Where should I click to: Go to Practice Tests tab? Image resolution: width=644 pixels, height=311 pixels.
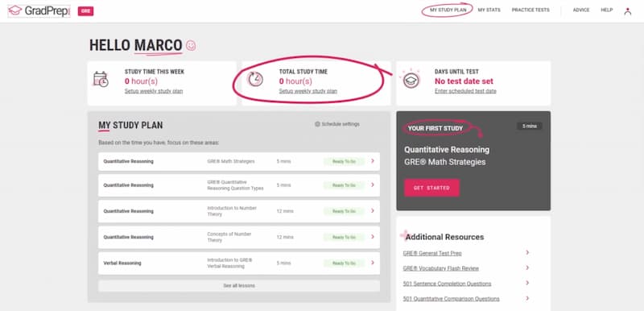pos(530,10)
